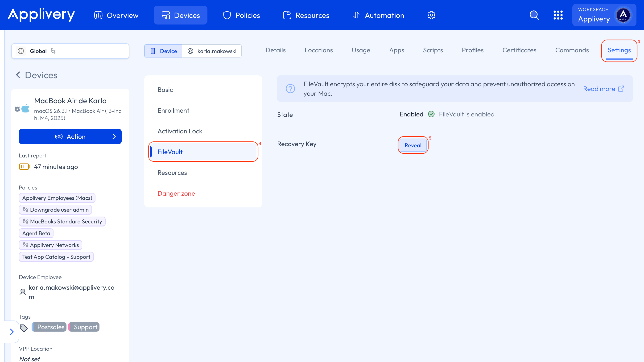
Task: Open the karla.makowski@applivery.com employee link
Action: (71, 292)
